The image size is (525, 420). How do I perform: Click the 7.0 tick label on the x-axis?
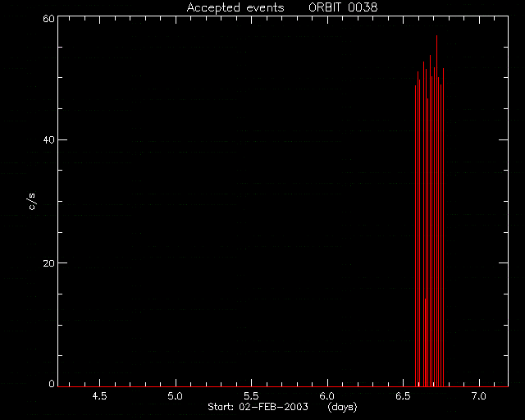click(479, 396)
